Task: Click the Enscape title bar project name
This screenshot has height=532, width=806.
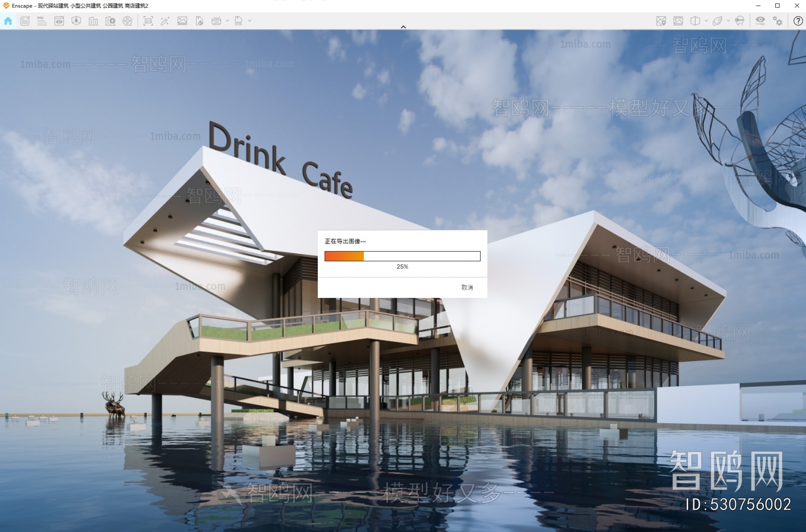Action: click(76, 6)
